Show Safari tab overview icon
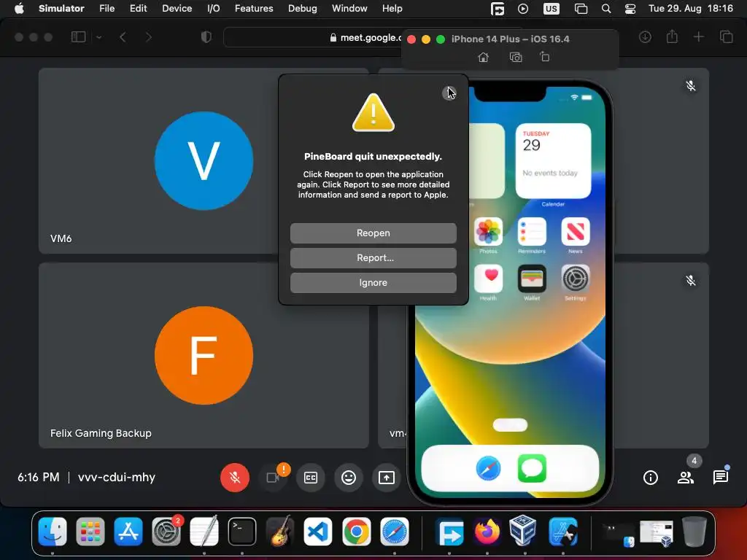Image resolution: width=747 pixels, height=560 pixels. [x=726, y=36]
